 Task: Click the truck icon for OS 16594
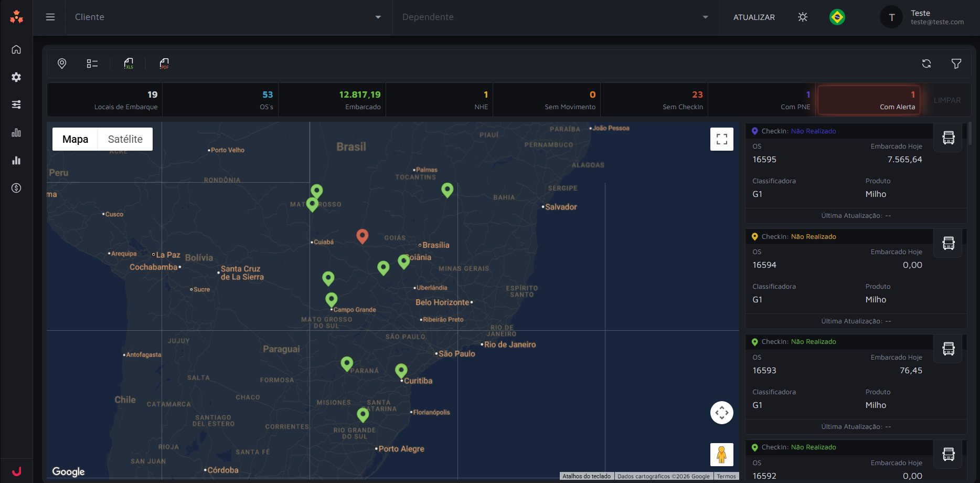[948, 243]
